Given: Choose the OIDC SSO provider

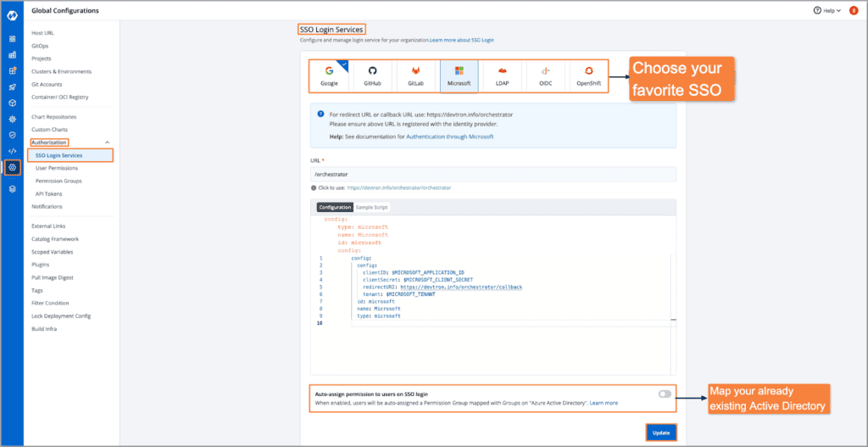Looking at the screenshot, I should 545,76.
